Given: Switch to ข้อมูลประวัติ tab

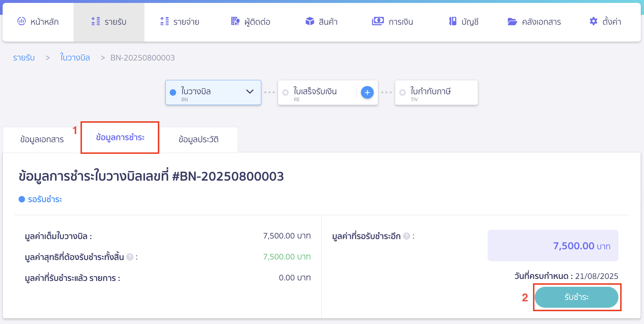Looking at the screenshot, I should pos(198,140).
